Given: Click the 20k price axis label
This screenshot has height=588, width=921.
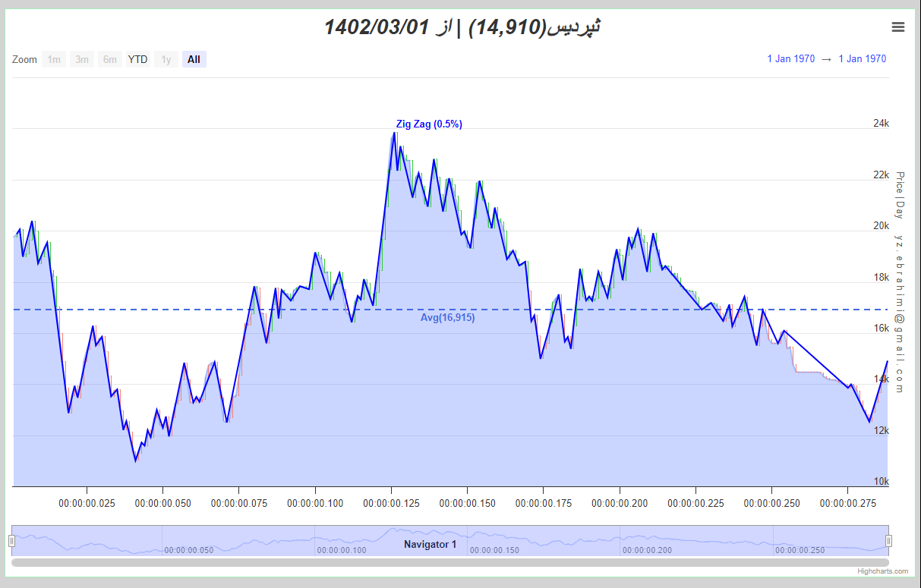Looking at the screenshot, I should [881, 226].
